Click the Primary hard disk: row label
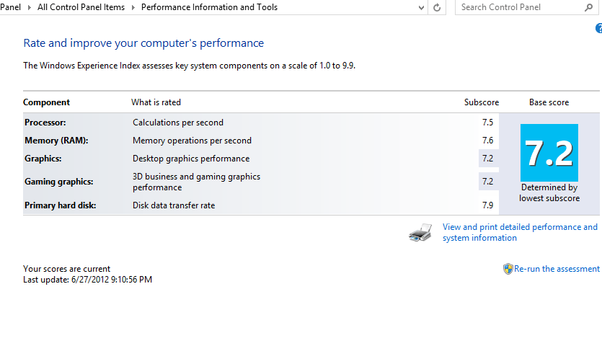The width and height of the screenshot is (602, 364). point(61,205)
